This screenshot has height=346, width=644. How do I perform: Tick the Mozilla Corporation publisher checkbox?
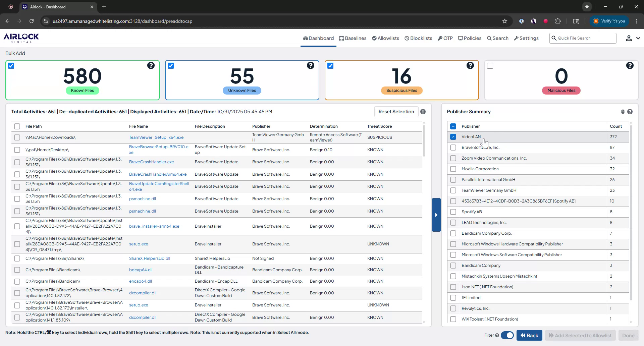(453, 169)
